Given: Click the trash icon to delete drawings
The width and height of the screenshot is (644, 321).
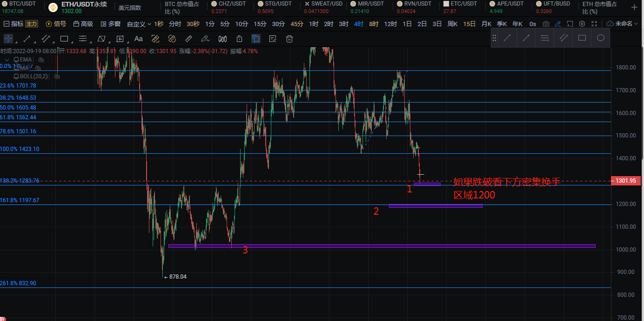Looking at the screenshot, I should pos(289,39).
